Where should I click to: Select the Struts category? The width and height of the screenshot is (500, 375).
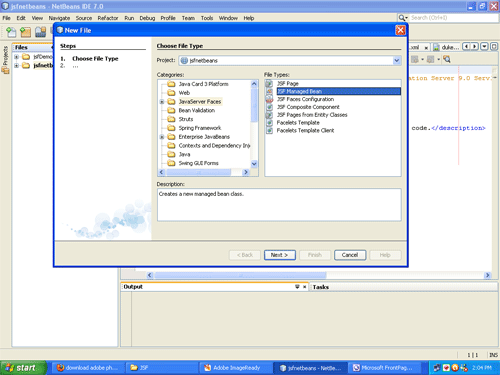pyautogui.click(x=186, y=119)
